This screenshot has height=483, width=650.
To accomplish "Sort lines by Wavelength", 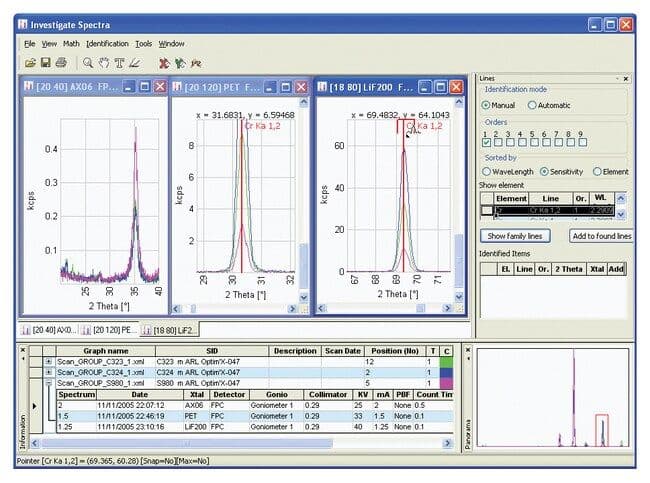I will (508, 172).
